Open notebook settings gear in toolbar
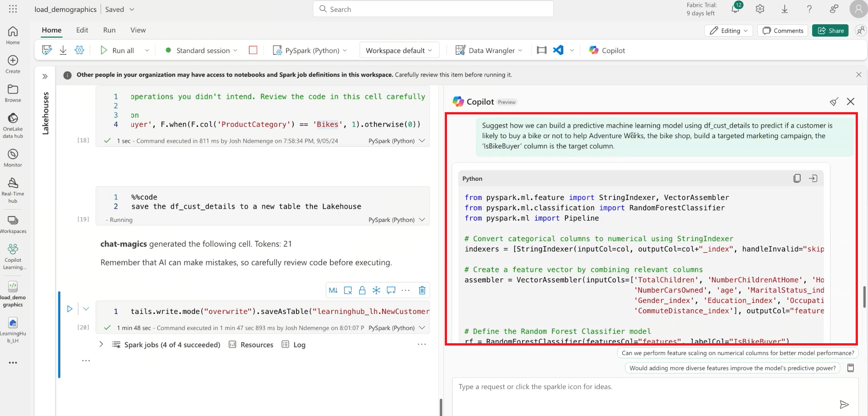 pyautogui.click(x=80, y=50)
